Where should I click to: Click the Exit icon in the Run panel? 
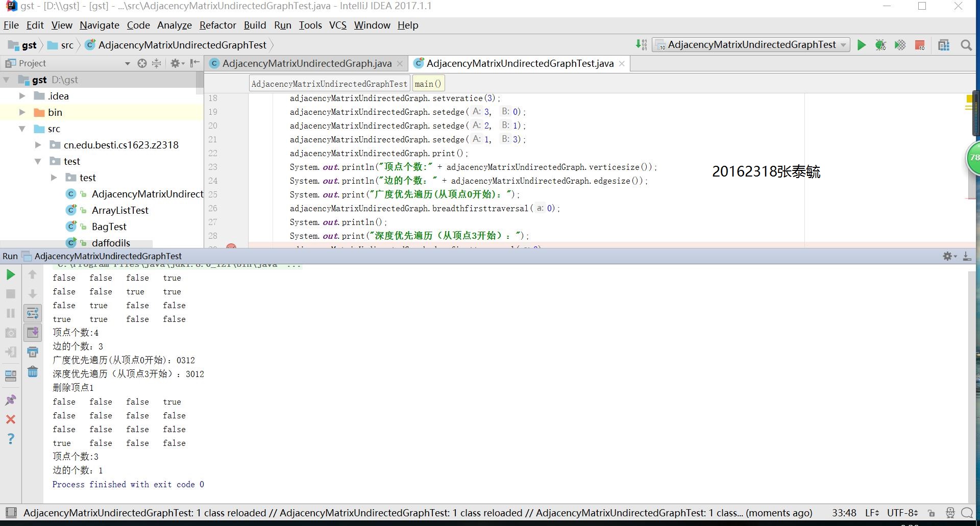pos(10,352)
